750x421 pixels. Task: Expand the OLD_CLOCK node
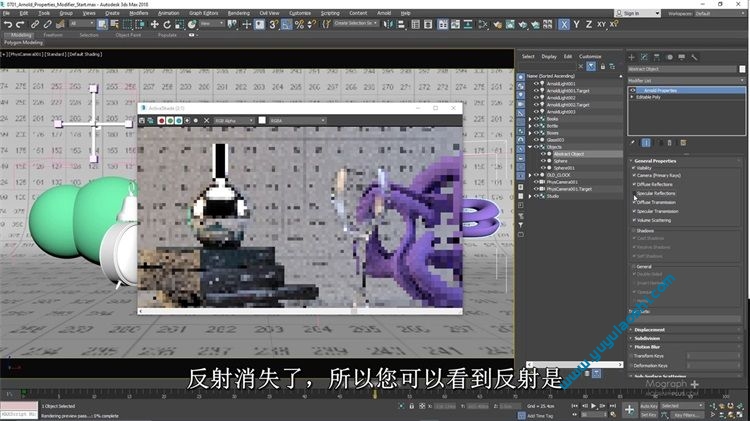point(530,175)
